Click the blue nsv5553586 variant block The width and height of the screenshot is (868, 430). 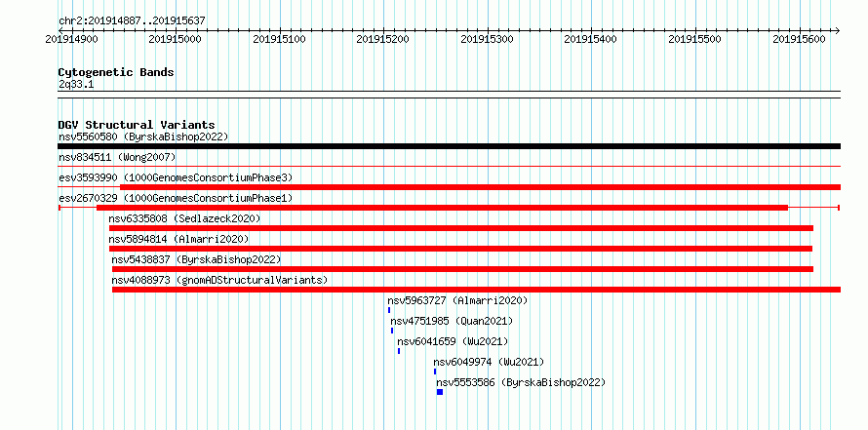tap(440, 392)
